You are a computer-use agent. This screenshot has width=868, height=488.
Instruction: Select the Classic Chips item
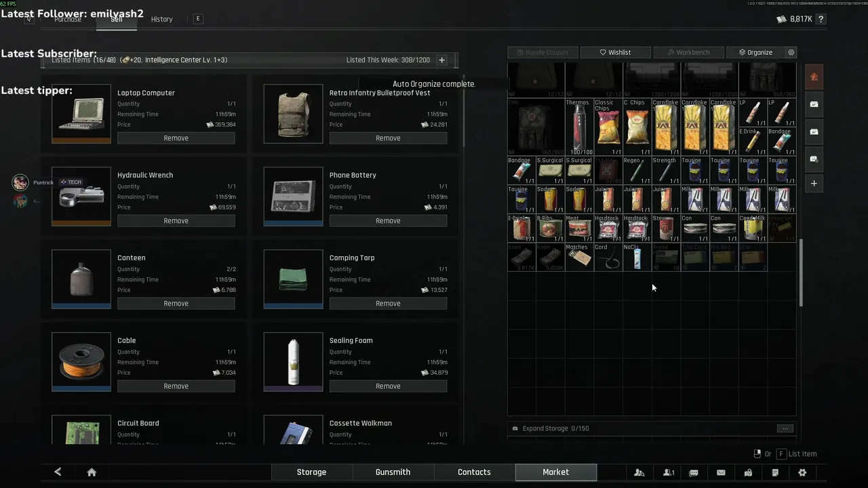(608, 127)
